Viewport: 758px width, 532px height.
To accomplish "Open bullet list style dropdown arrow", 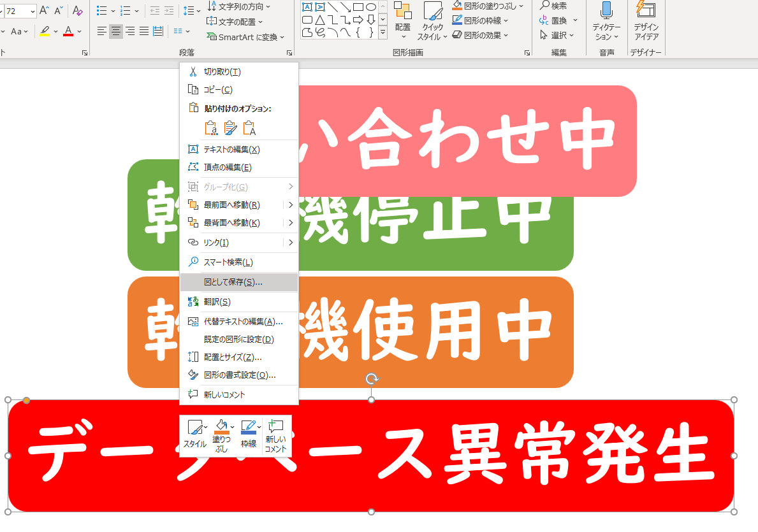I will (x=113, y=11).
